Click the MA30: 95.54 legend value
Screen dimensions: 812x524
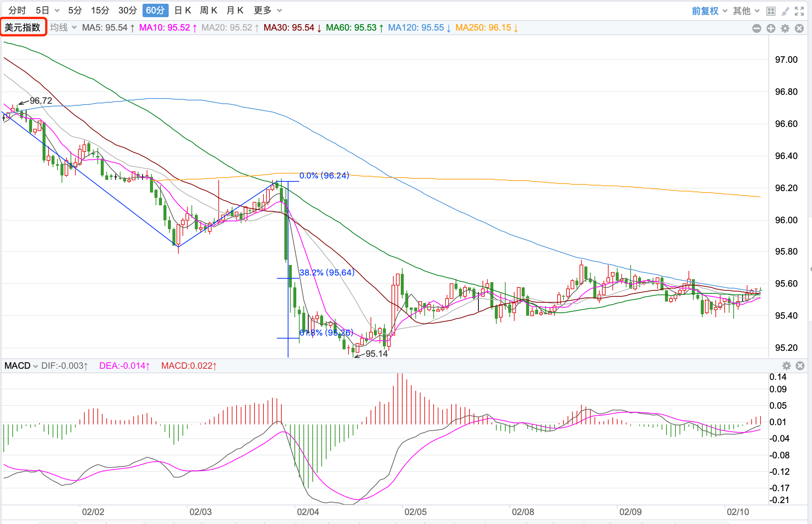(x=293, y=28)
